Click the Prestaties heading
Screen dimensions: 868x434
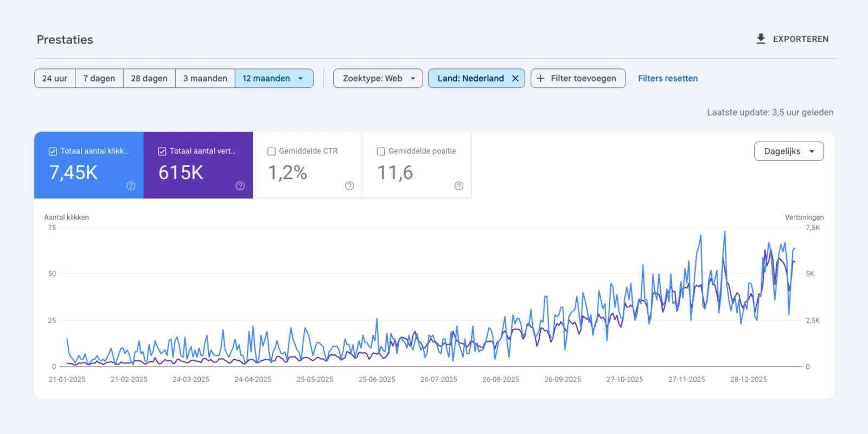click(x=65, y=40)
